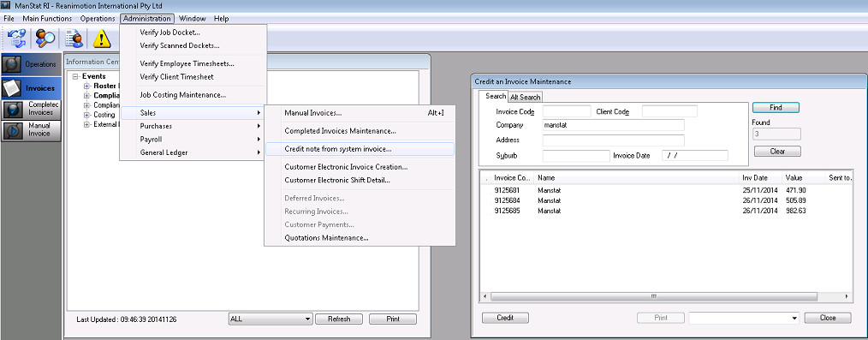
Task: Choose Verify Scanned Dockets menu item
Action: click(x=193, y=46)
